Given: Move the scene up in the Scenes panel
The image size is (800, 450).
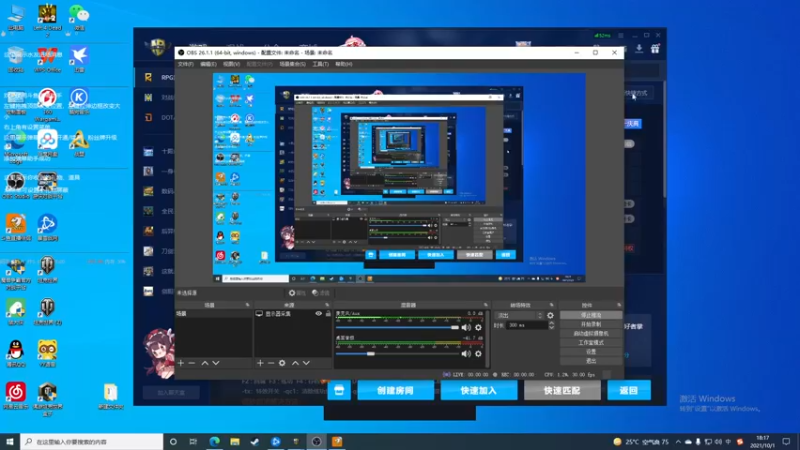Looking at the screenshot, I should tap(205, 363).
